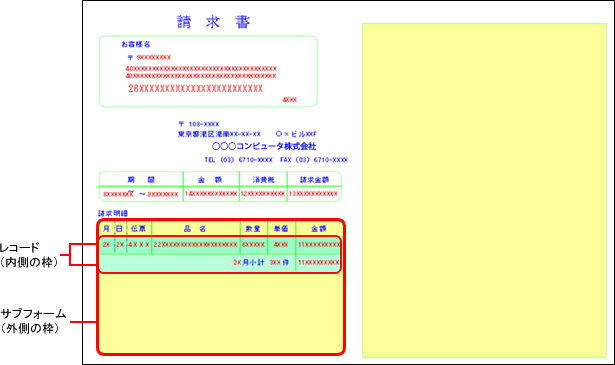
Task: Click the 単価 column header
Action: (x=281, y=229)
